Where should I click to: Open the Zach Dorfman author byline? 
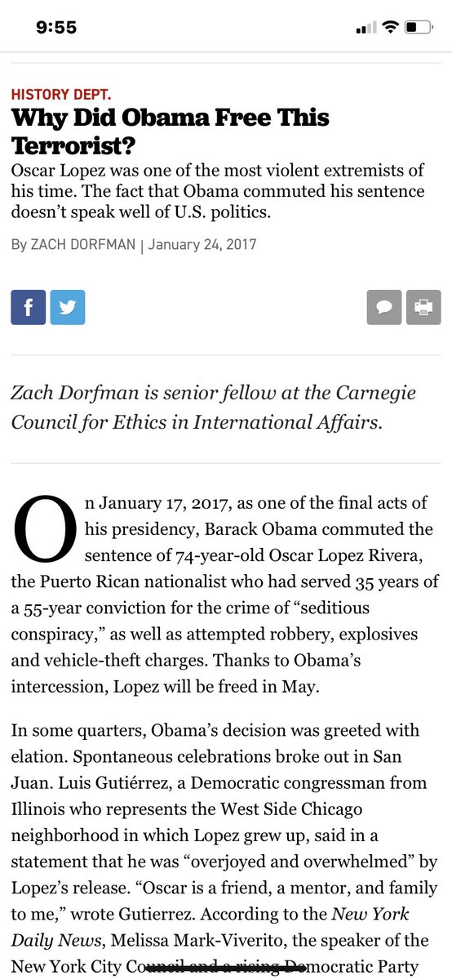point(83,244)
